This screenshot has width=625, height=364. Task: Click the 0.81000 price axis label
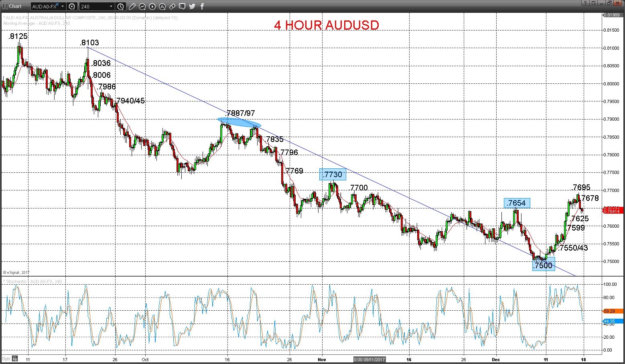(x=612, y=48)
